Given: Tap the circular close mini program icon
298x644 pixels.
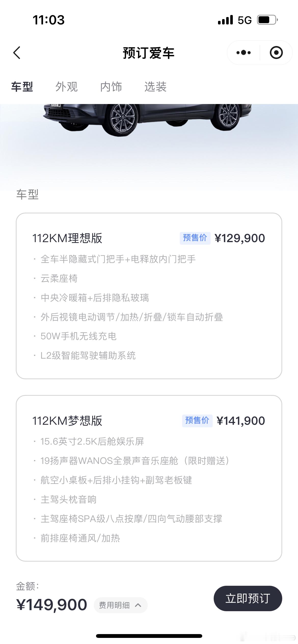Looking at the screenshot, I should coord(276,53).
